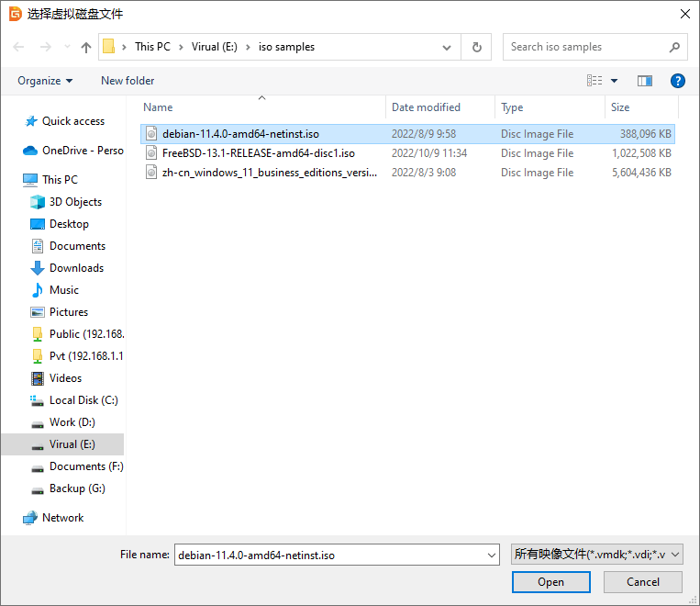
Task: Click the File name input field
Action: (329, 555)
